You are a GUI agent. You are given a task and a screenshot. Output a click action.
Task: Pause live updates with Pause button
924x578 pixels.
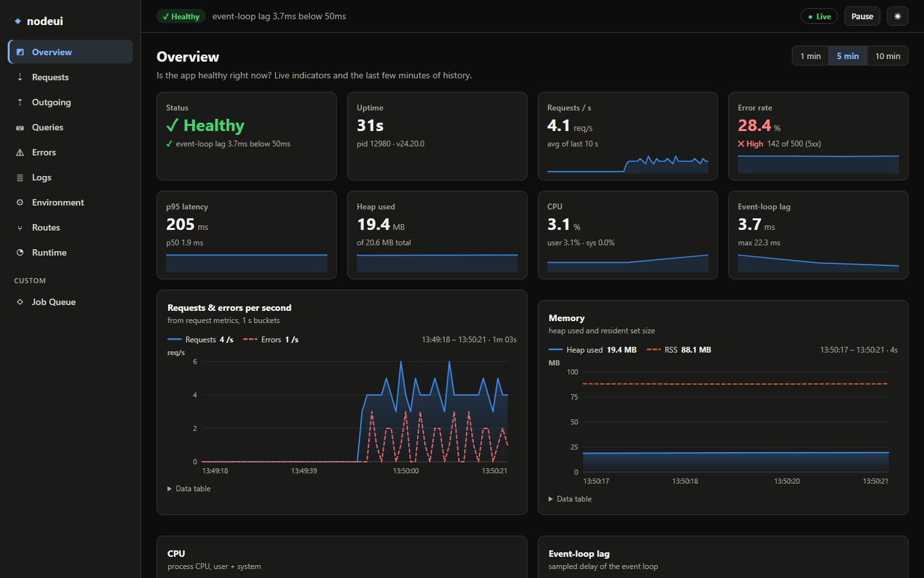click(x=862, y=17)
